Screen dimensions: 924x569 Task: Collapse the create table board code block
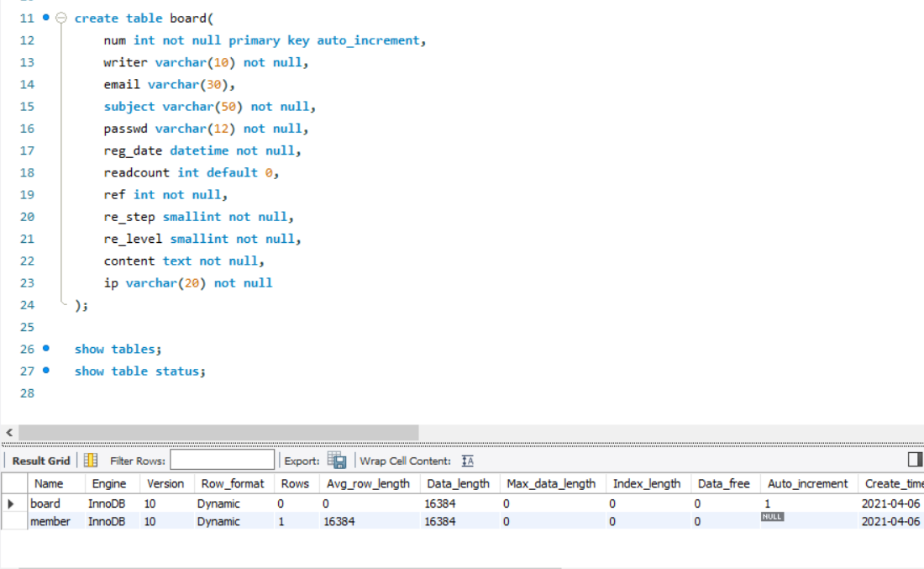(61, 18)
